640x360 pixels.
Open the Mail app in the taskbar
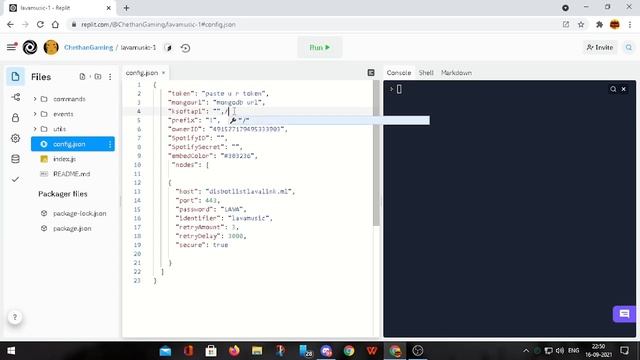[x=165, y=351]
